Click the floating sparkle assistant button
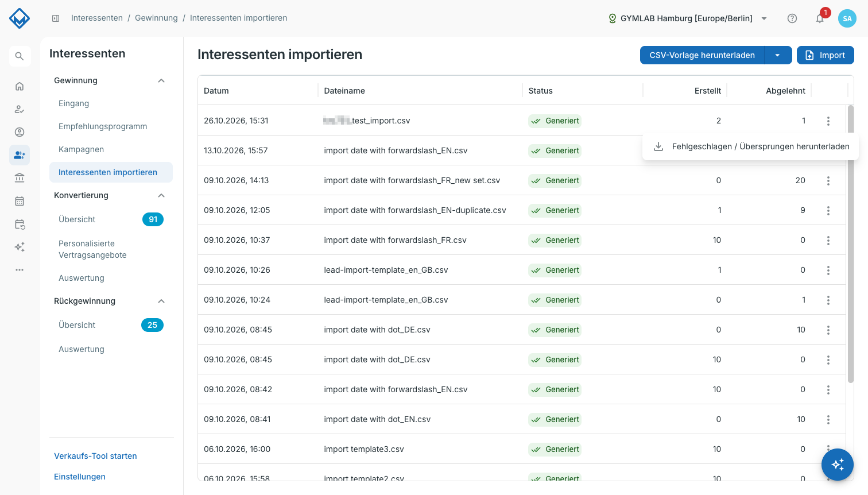This screenshot has height=495, width=868. [x=838, y=465]
